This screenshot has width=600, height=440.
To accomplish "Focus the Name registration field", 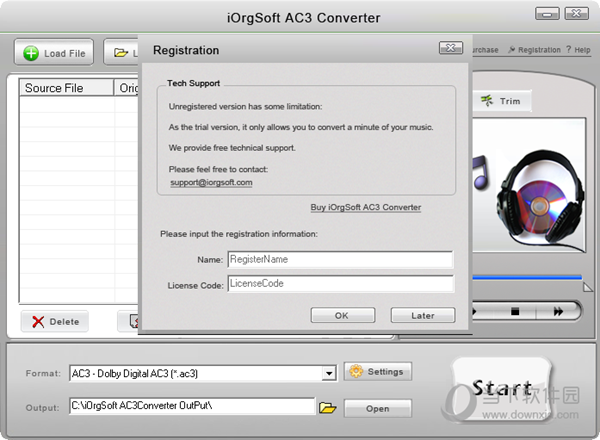I will point(340,259).
